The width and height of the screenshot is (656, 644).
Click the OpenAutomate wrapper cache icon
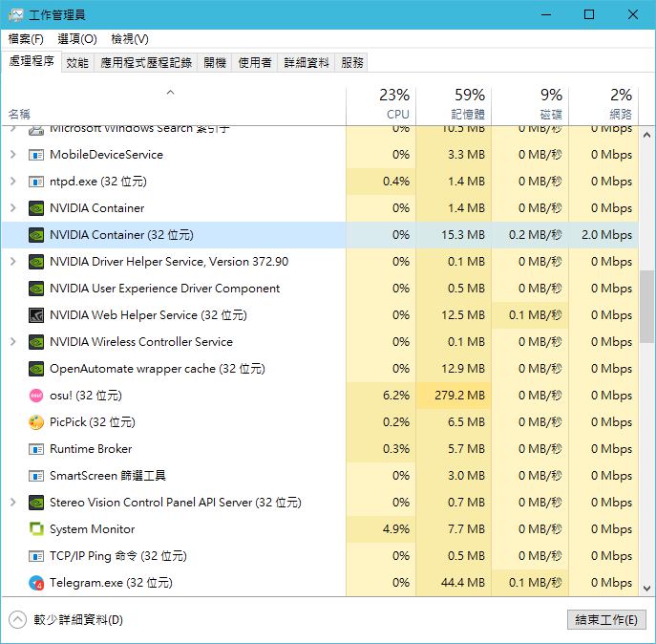pyautogui.click(x=36, y=369)
